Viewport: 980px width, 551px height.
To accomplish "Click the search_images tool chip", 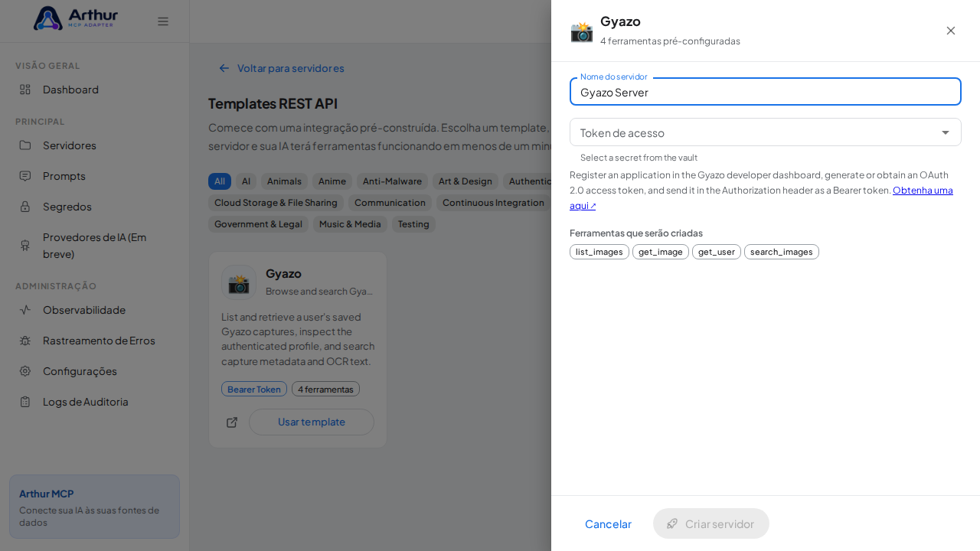I will pyautogui.click(x=782, y=252).
